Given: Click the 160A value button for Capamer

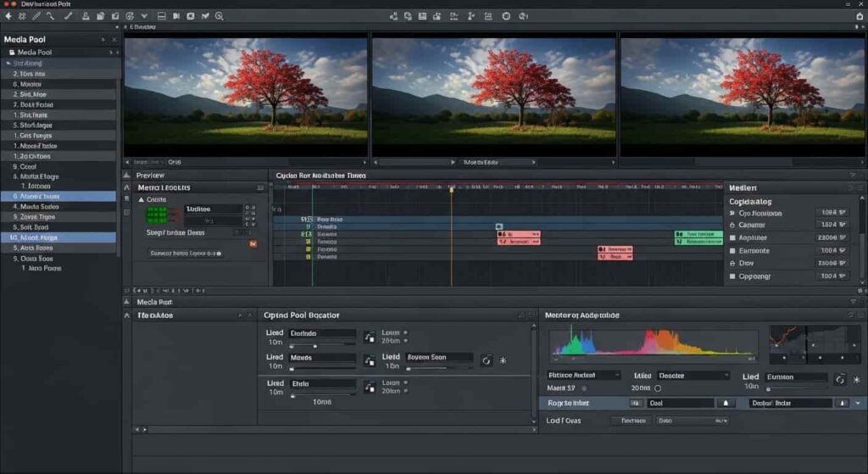Looking at the screenshot, I should tap(832, 225).
